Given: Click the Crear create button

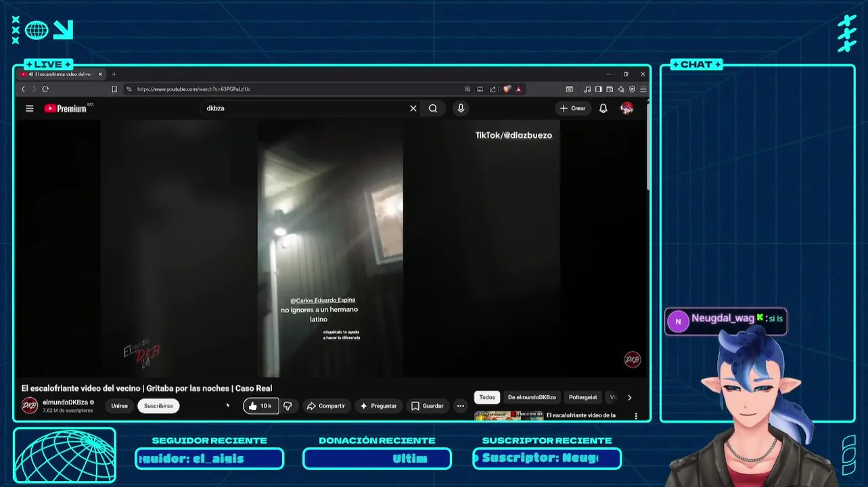Looking at the screenshot, I should [573, 108].
